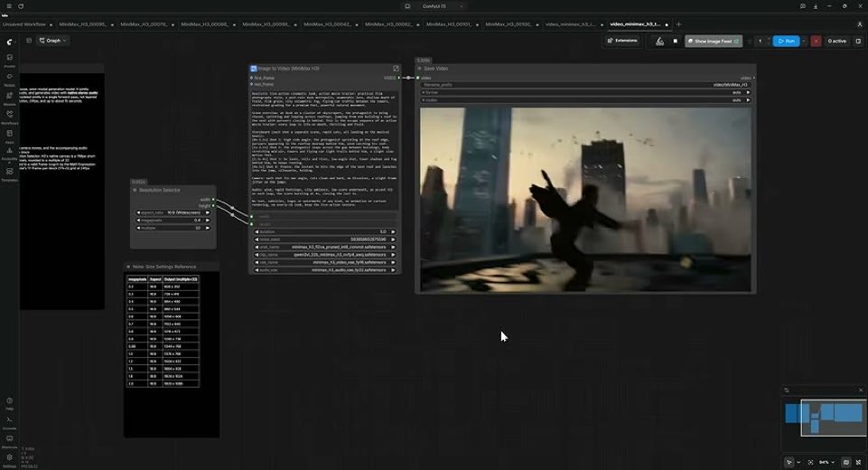Open the Nodes library sidebar
The width and height of the screenshot is (868, 470).
tap(9, 79)
